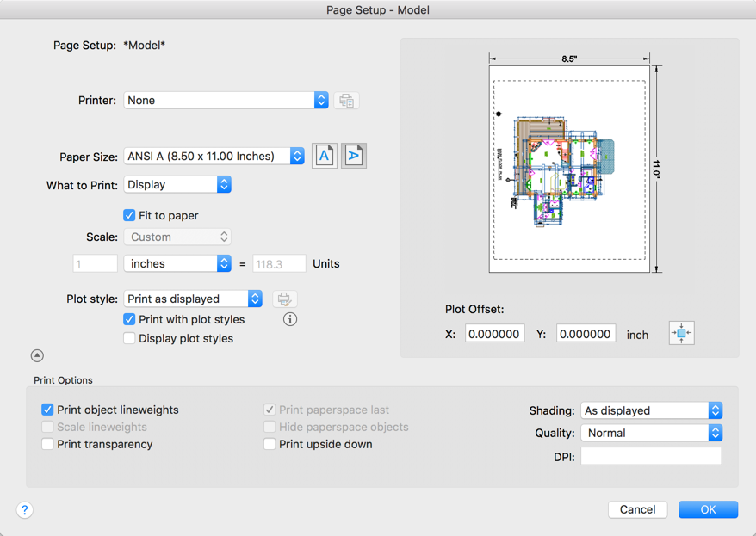
Task: Open the plot style editor icon
Action: coord(284,299)
